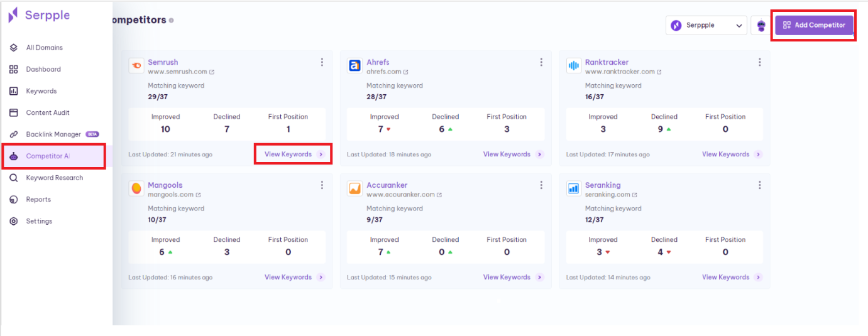868x336 pixels.
Task: Click the Keyword Research magnifier icon
Action: tap(14, 178)
